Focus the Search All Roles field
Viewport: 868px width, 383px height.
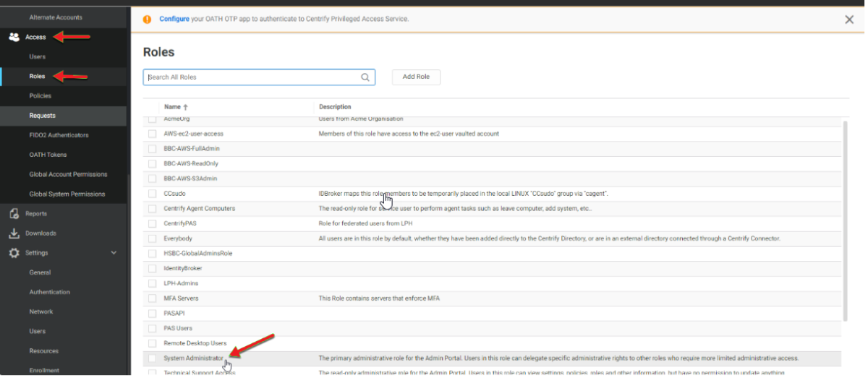253,77
